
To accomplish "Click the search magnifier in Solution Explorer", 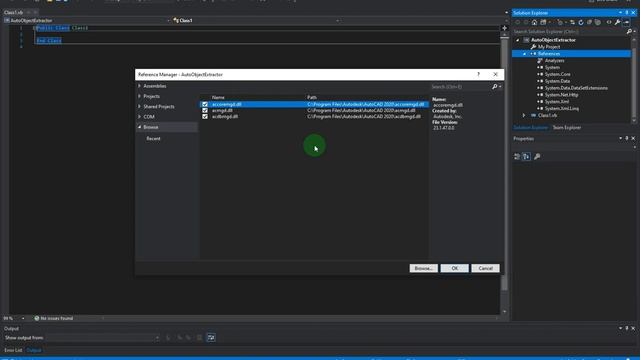I will (629, 31).
